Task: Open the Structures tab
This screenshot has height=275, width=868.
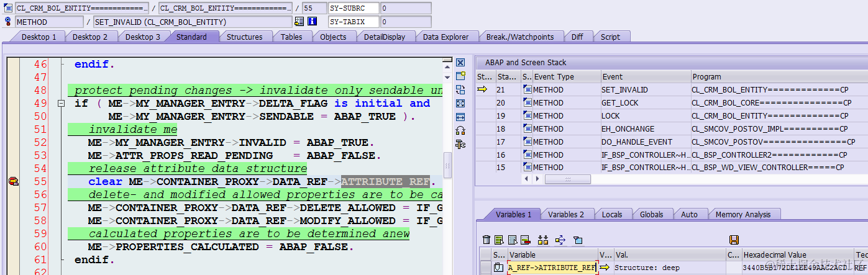Action: point(244,37)
